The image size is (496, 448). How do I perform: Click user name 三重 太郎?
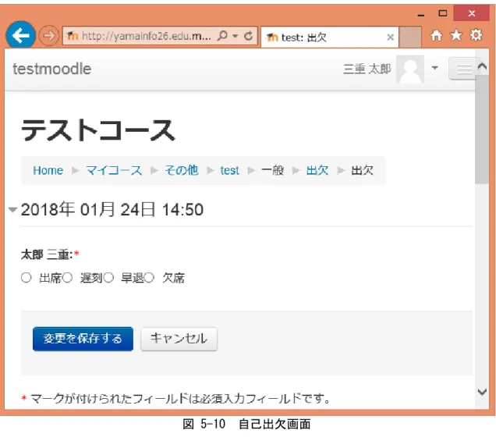(x=367, y=69)
